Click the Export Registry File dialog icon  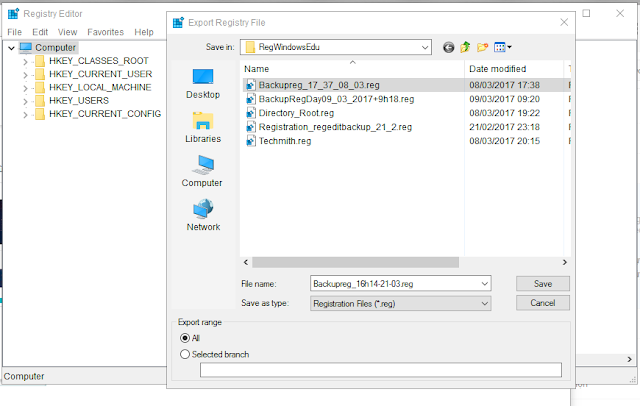[178, 22]
